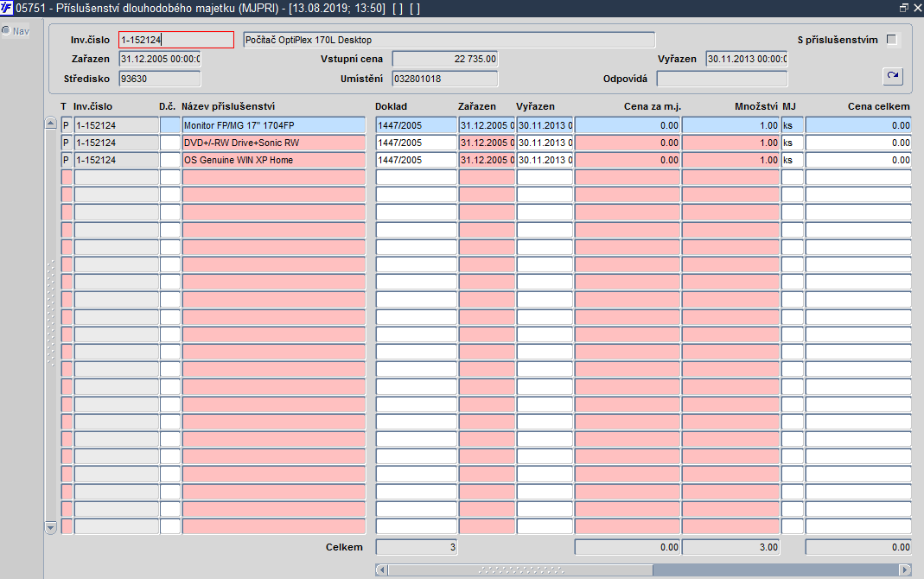Click the T cell of the OS Genuine row
The image size is (924, 579).
(x=67, y=160)
